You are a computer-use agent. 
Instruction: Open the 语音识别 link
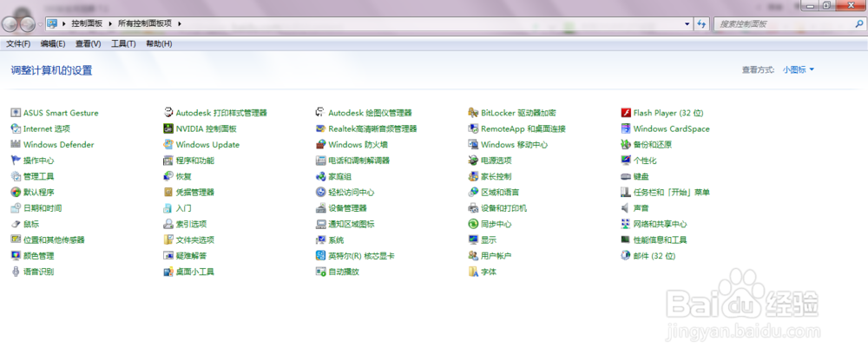tap(39, 272)
